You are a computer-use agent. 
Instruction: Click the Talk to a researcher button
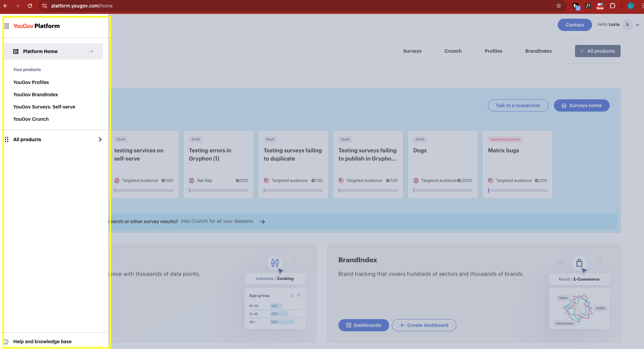(518, 105)
